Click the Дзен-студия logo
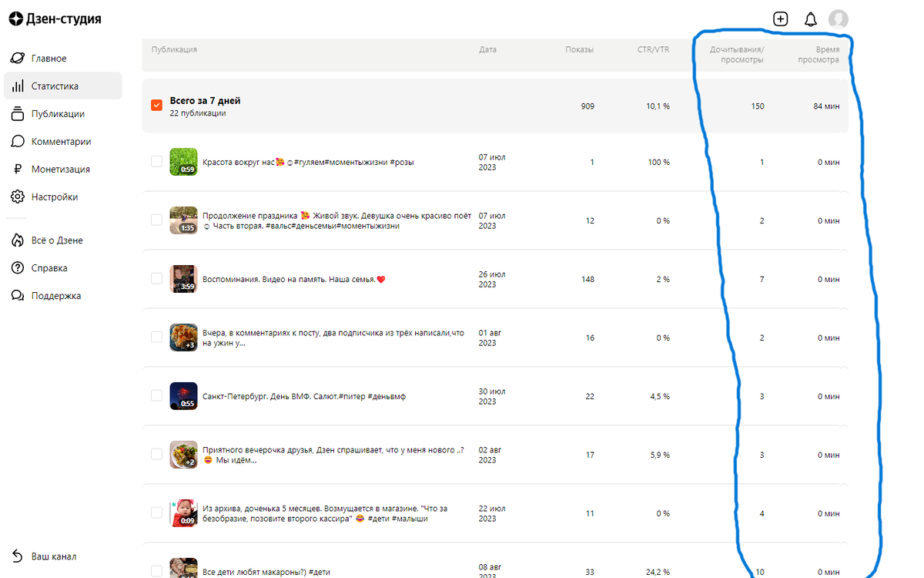Screen dimensions: 924x578 point(55,18)
